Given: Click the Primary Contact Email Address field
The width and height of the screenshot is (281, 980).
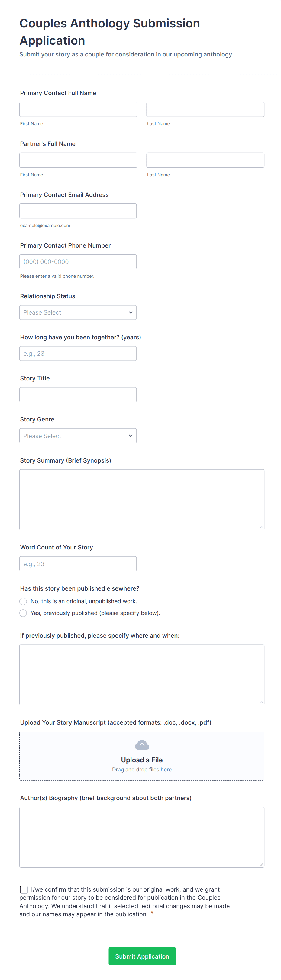Looking at the screenshot, I should [x=78, y=211].
